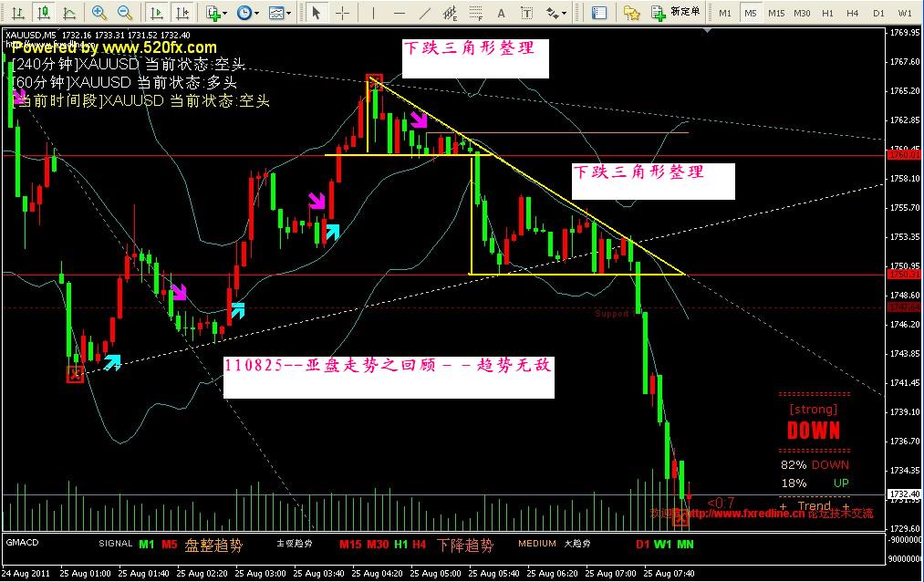
Task: Select the H4 timeframe
Action: point(853,13)
